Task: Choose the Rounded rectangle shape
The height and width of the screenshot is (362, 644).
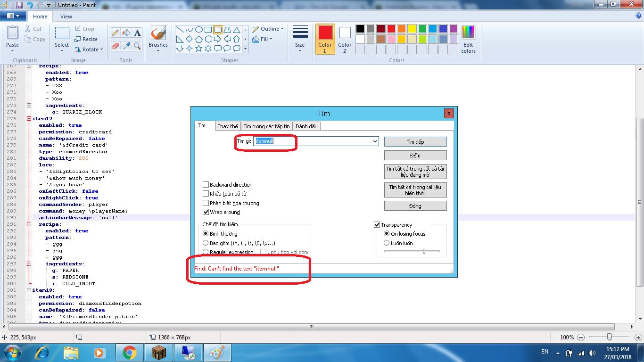Action: pyautogui.click(x=218, y=30)
